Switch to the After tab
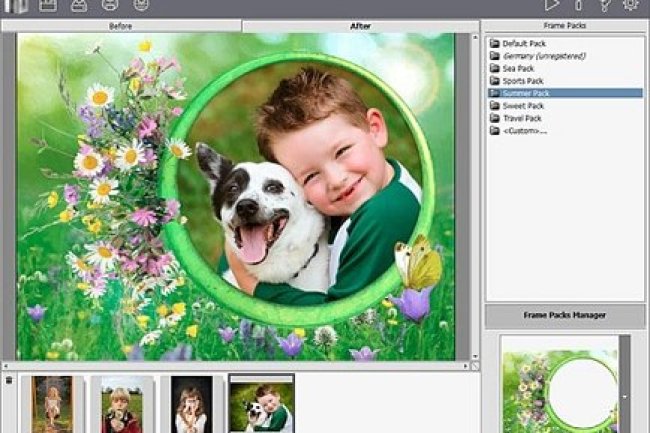Image resolution: width=650 pixels, height=433 pixels. 361,26
